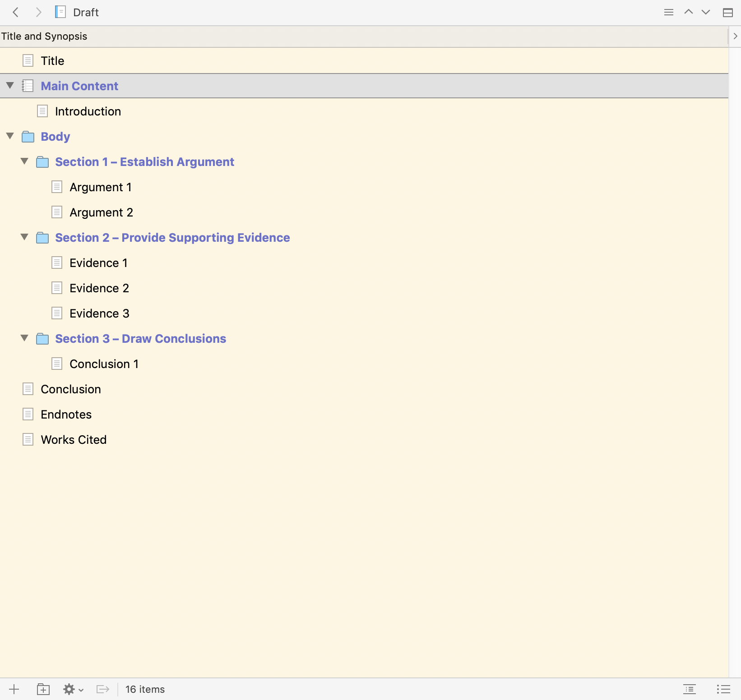Toggle synopsis display with centered-outline icon at bottom right
741x700 pixels.
point(690,689)
